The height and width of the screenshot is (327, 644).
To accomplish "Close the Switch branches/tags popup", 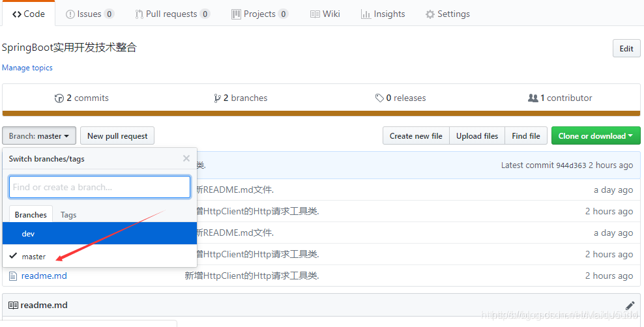I will pos(186,158).
